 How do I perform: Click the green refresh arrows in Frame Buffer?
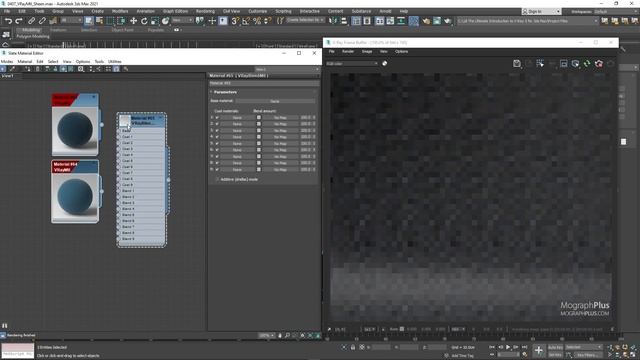[x=587, y=63]
